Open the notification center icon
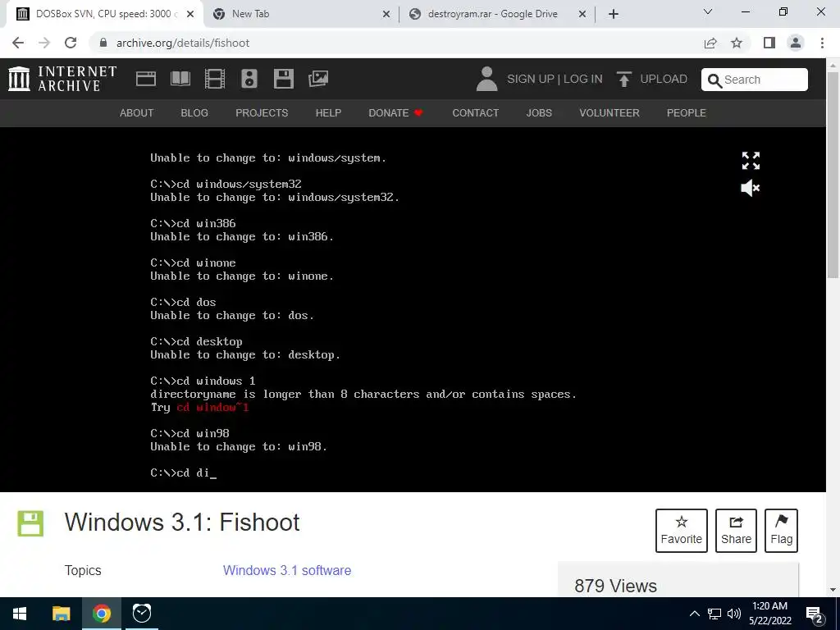 (x=815, y=614)
